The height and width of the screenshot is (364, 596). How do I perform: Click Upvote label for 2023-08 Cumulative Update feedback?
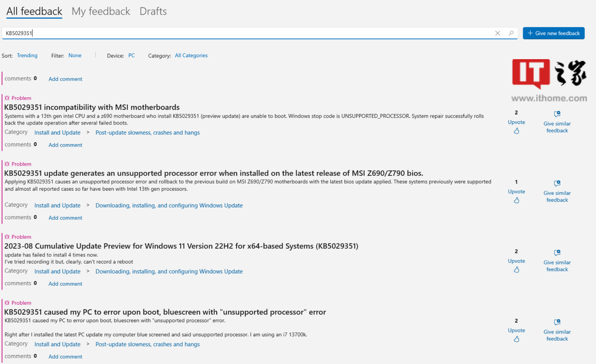tap(517, 261)
